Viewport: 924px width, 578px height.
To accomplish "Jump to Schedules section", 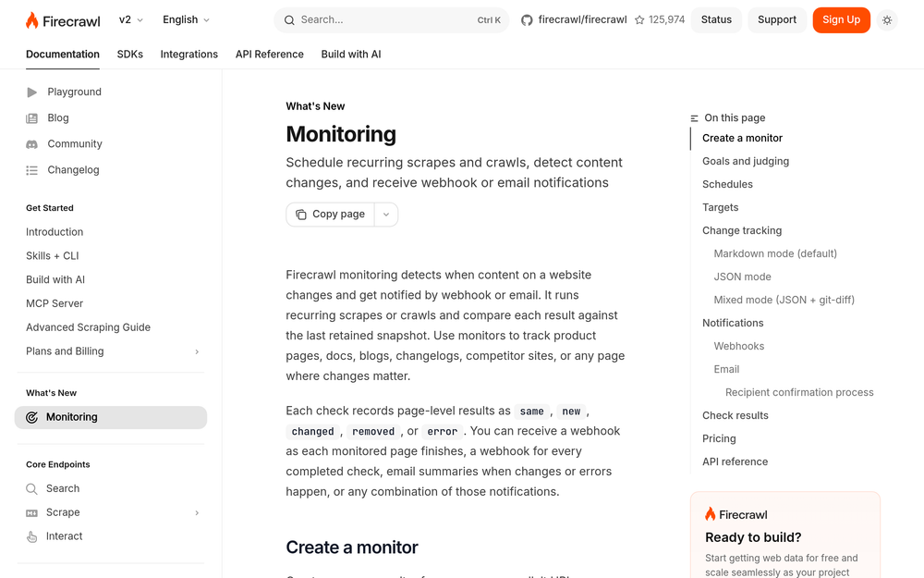I will point(727,184).
